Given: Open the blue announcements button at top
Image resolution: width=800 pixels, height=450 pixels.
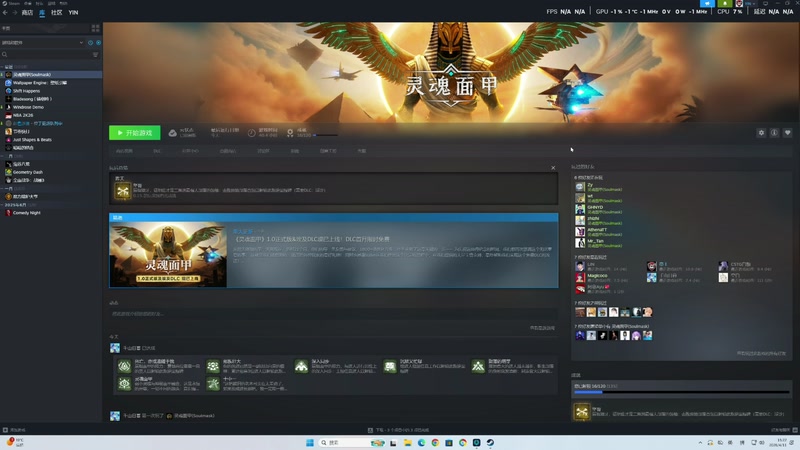Looking at the screenshot, I should (707, 4).
